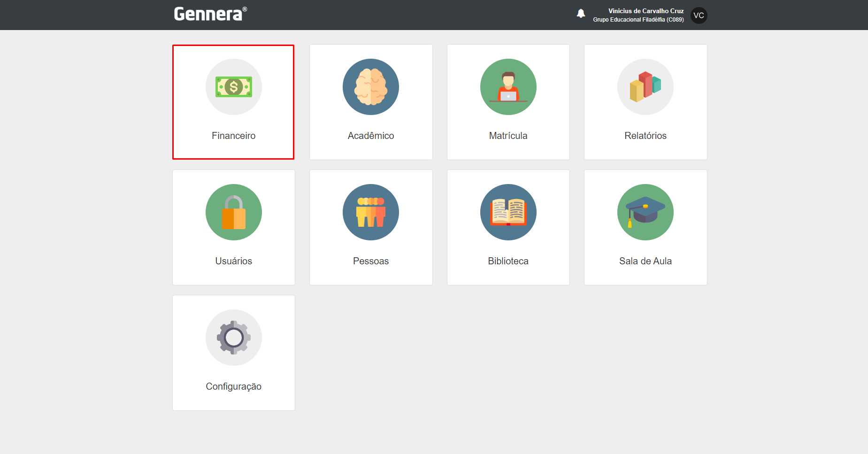This screenshot has height=454, width=868.
Task: Open notifications bell in header
Action: pos(581,14)
